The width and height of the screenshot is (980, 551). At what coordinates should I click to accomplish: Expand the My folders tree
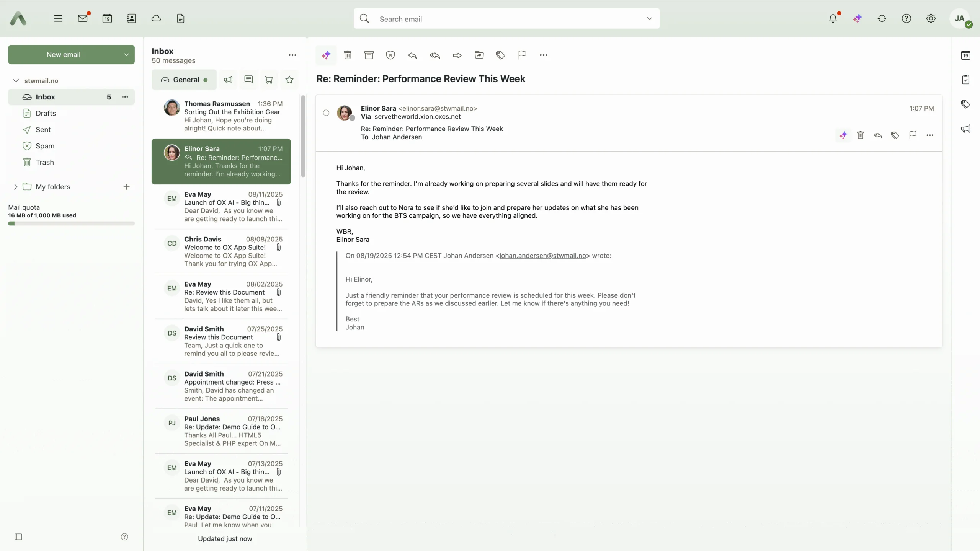pyautogui.click(x=16, y=187)
